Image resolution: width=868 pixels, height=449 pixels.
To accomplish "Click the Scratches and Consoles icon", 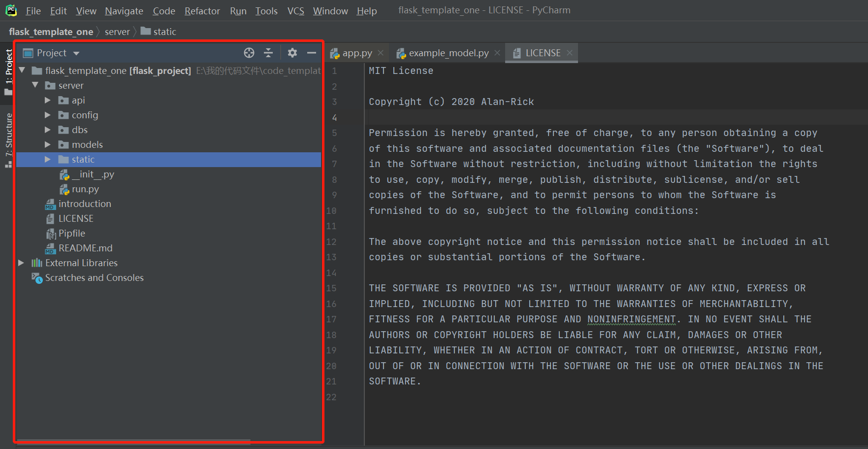I will click(37, 278).
